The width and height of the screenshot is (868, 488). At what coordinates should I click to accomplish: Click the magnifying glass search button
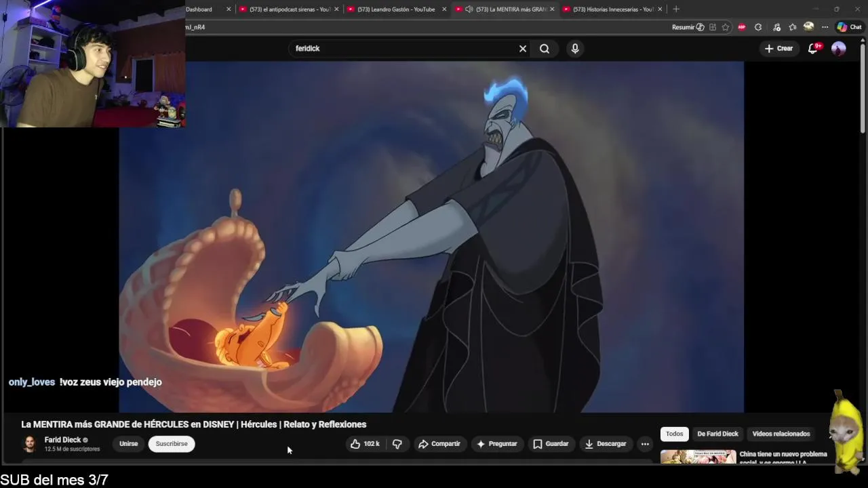pyautogui.click(x=545, y=49)
